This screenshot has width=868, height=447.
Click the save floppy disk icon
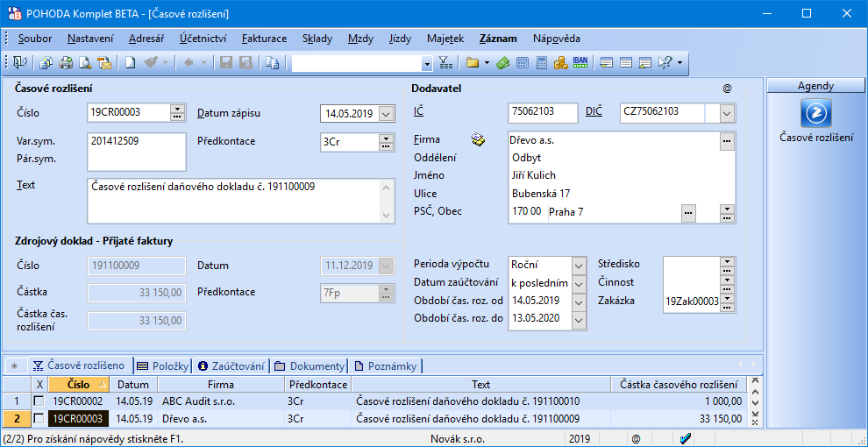click(226, 63)
